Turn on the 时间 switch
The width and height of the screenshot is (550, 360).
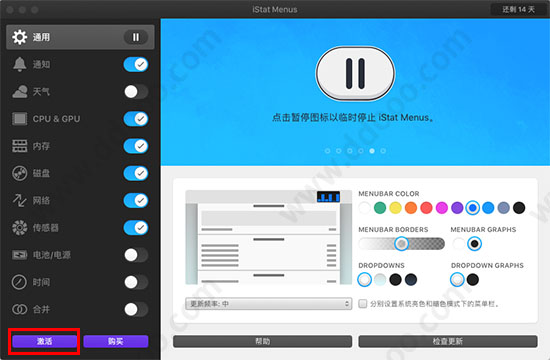point(136,282)
